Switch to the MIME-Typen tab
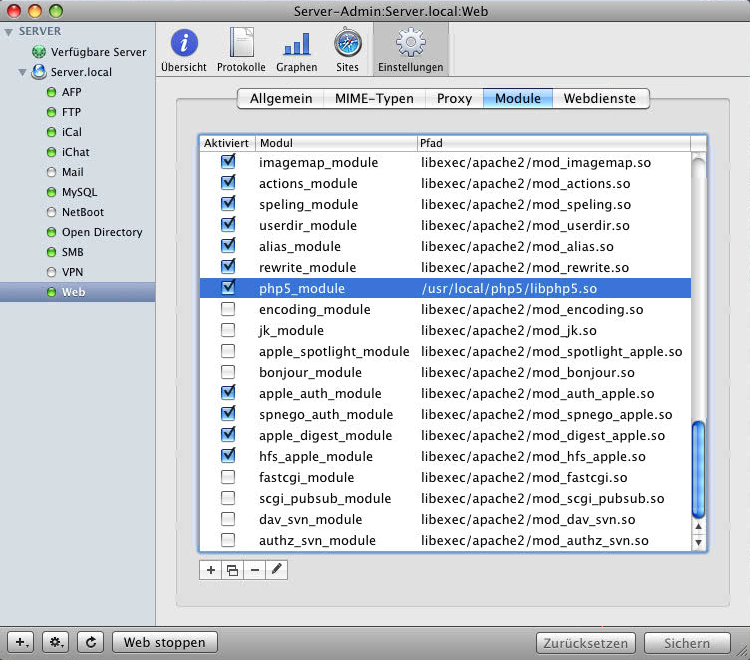The image size is (750, 660). click(373, 98)
